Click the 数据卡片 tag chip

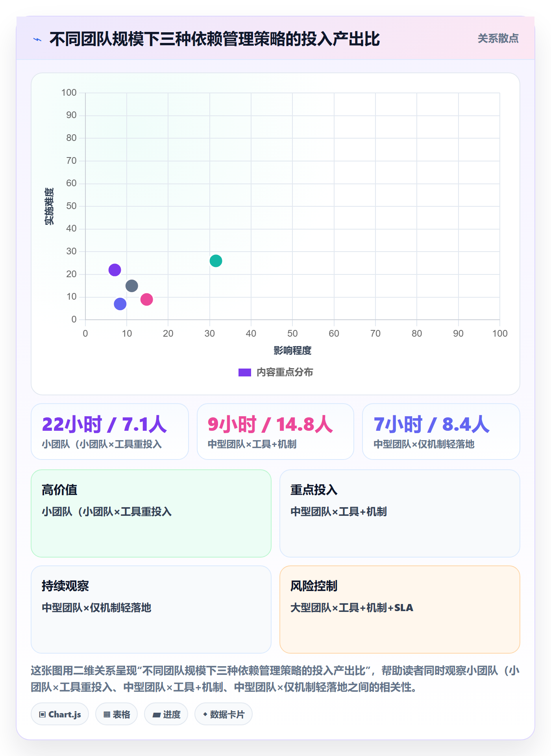[x=224, y=714]
